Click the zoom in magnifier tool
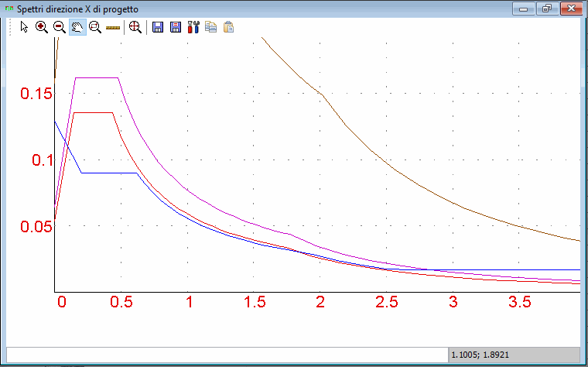Viewport: 588px width, 367px height. click(42, 27)
